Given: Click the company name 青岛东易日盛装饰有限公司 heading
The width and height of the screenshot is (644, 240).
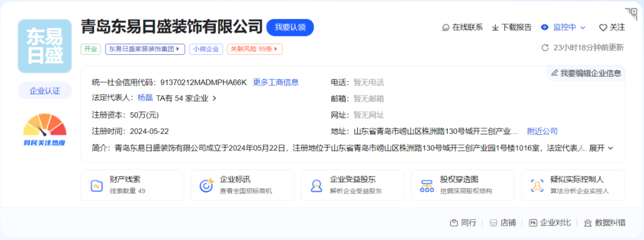Looking at the screenshot, I should (x=172, y=27).
